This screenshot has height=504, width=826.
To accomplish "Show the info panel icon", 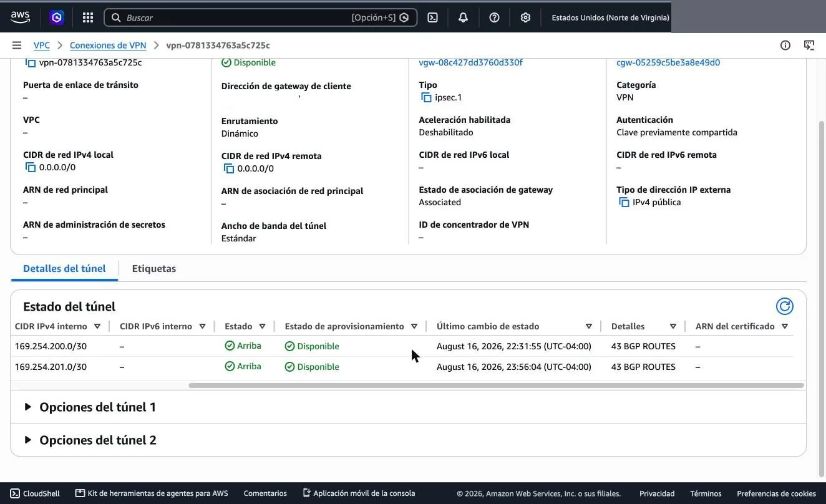I will pyautogui.click(x=785, y=45).
